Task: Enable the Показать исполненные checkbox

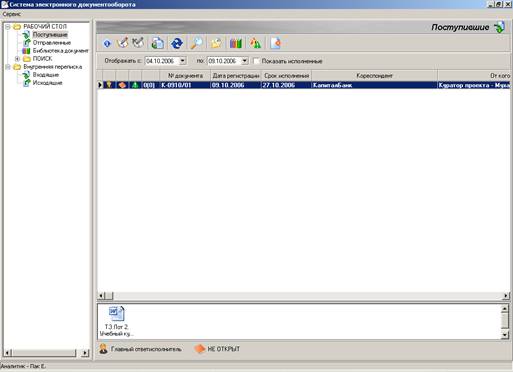Action: pyautogui.click(x=256, y=61)
